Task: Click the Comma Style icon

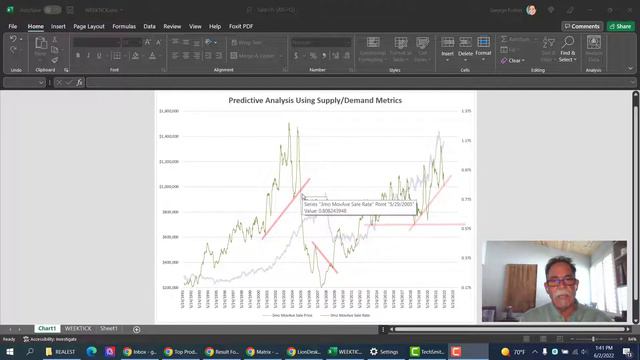Action: point(324,56)
